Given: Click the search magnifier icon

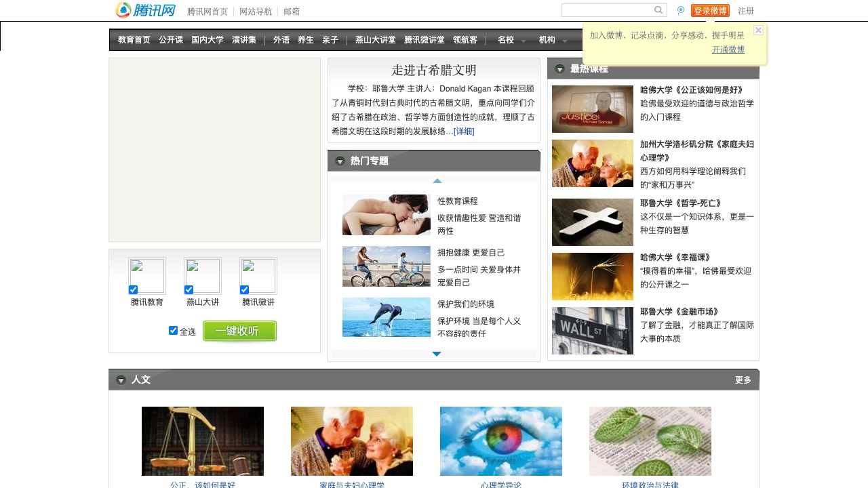Looking at the screenshot, I should coord(658,10).
